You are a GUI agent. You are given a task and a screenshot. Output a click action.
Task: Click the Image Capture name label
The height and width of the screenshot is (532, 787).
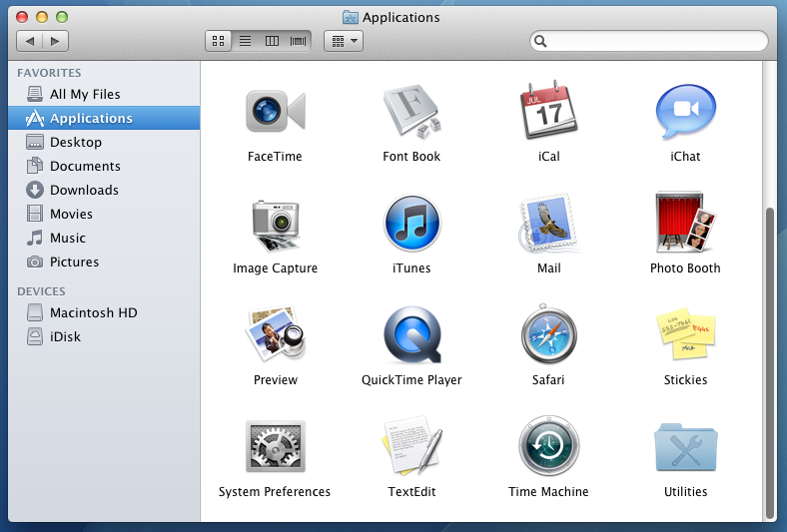coord(275,268)
